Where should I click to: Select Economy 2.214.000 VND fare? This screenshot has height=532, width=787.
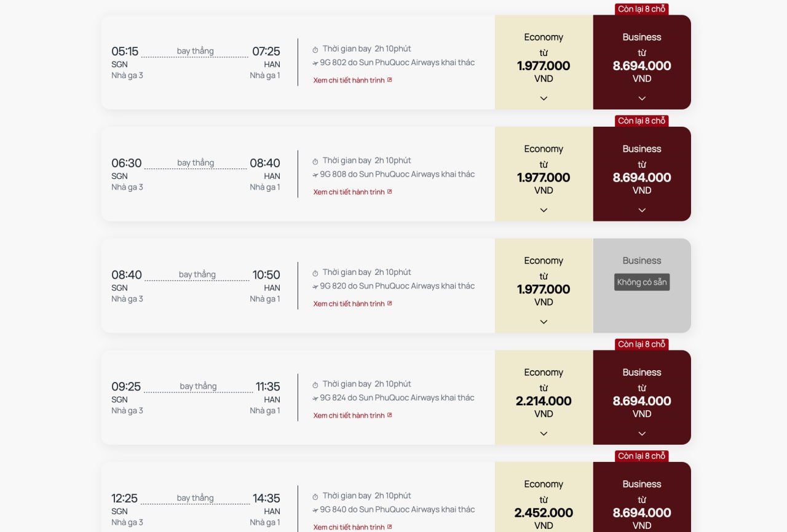(544, 397)
